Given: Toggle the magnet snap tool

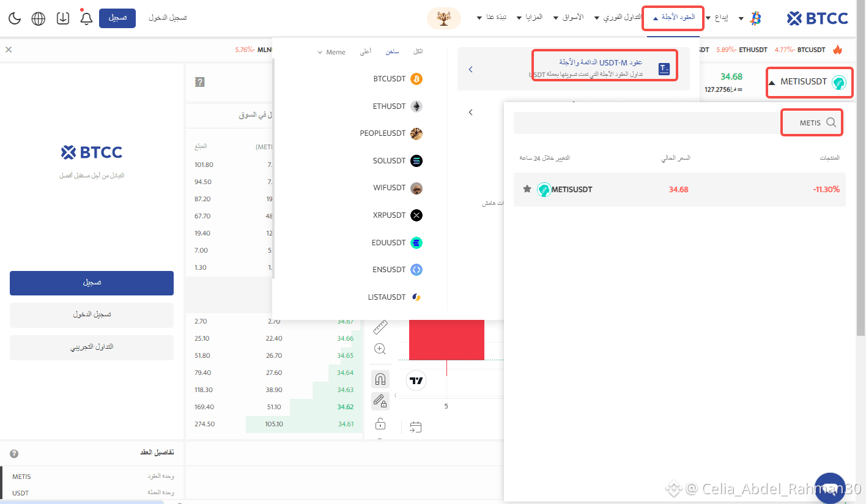Looking at the screenshot, I should [380, 379].
